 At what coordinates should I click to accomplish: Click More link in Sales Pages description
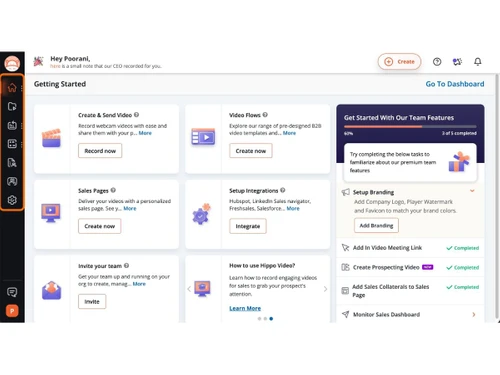(130, 208)
